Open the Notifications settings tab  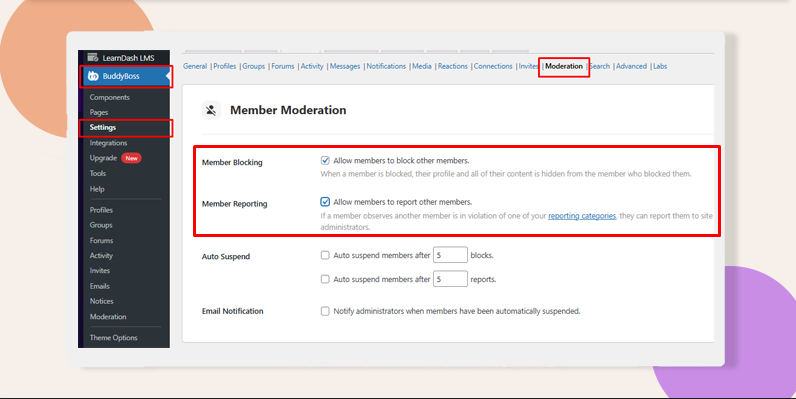point(386,66)
